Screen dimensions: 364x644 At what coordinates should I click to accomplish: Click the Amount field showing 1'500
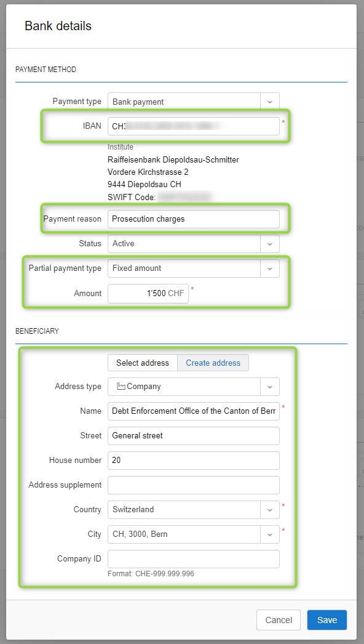point(148,293)
